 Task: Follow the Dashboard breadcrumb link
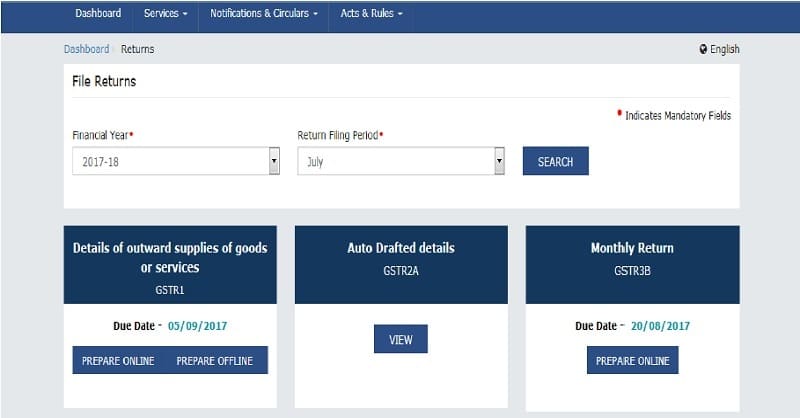[x=86, y=49]
